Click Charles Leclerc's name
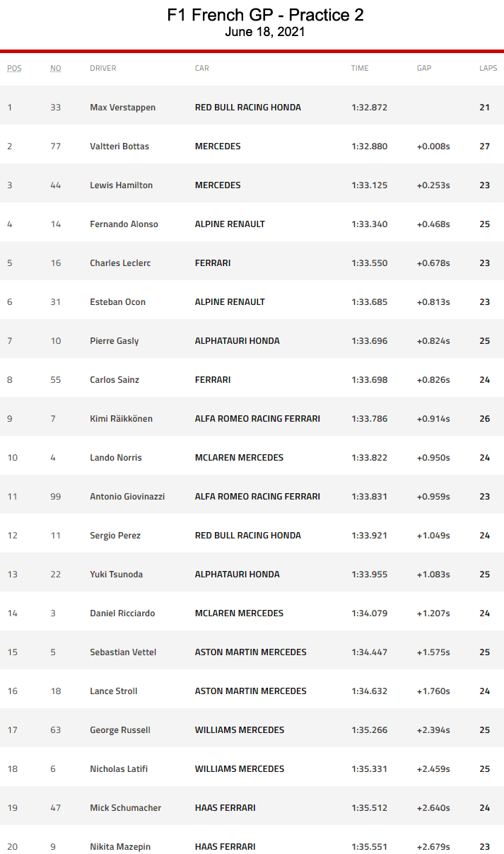The image size is (504, 854). (120, 263)
